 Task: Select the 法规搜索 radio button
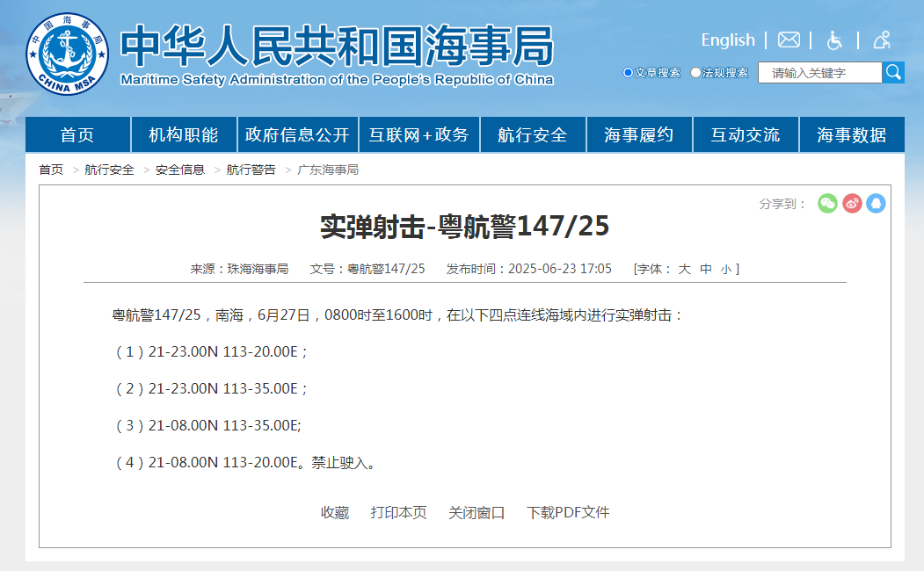pyautogui.click(x=695, y=73)
